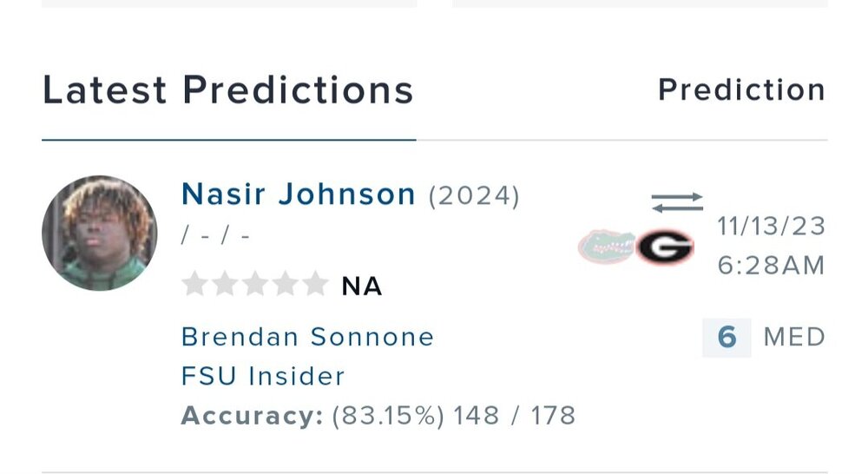Click the Georgia Bulldogs G logo
This screenshot has width=868, height=474.
click(664, 247)
